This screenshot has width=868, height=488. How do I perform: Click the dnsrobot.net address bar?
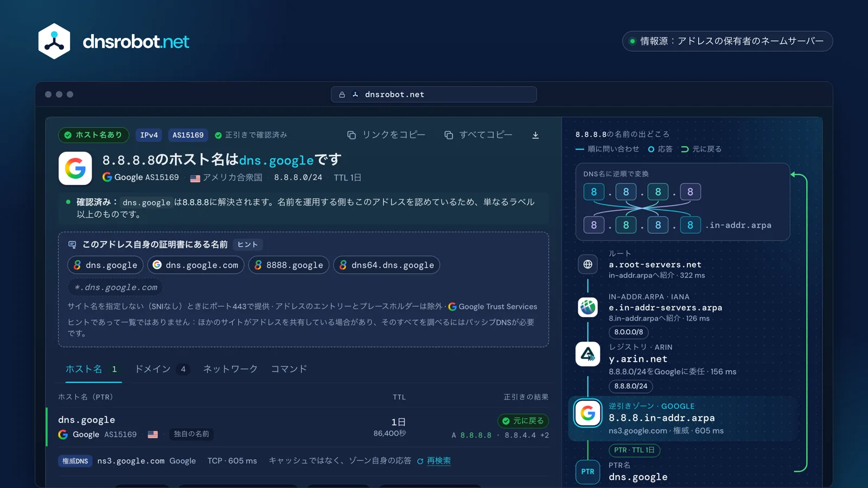(x=434, y=94)
